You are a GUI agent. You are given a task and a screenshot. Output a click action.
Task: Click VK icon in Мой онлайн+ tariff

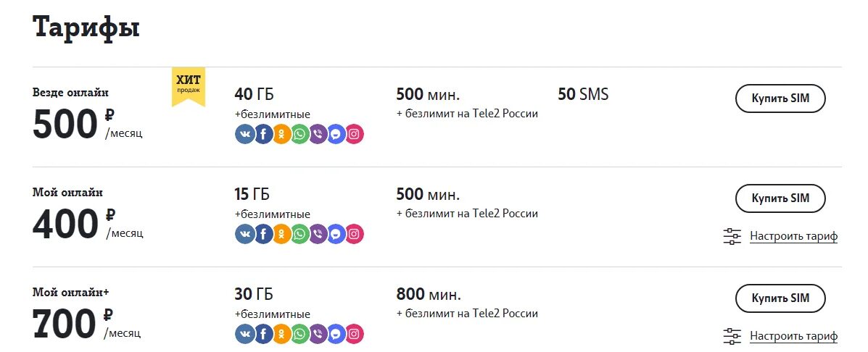[245, 334]
